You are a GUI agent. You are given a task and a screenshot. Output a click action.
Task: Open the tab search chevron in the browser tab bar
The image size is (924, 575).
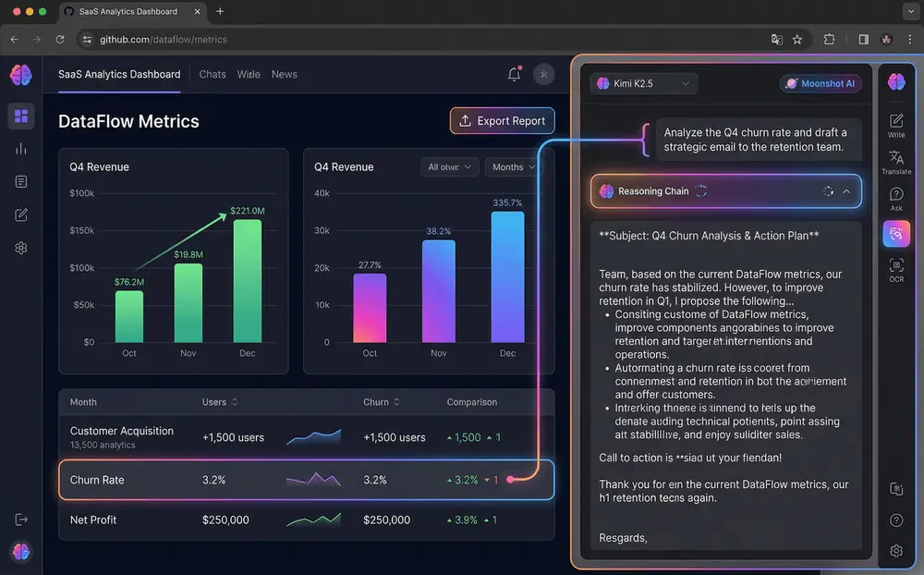[910, 11]
